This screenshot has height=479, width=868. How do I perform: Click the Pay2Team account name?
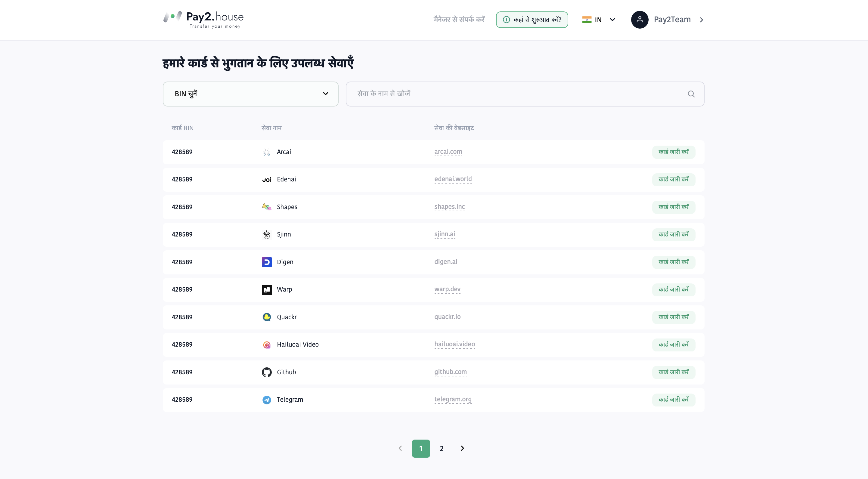pos(672,20)
